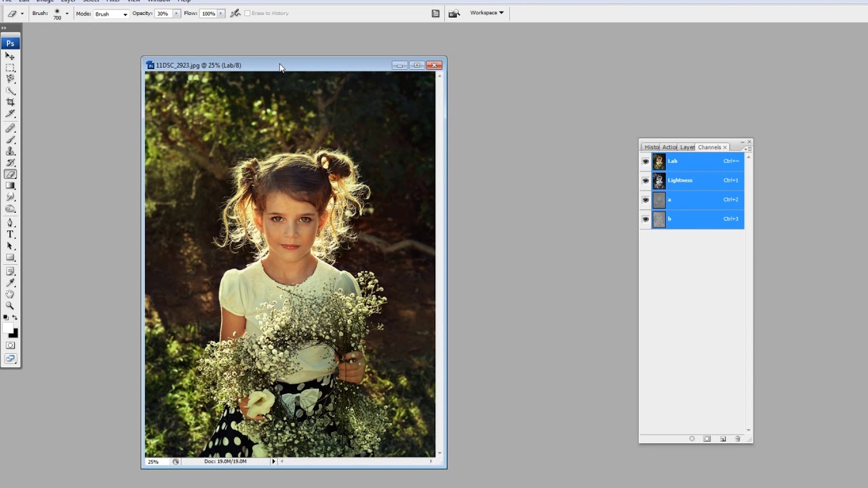Screen dimensions: 868x488
Task: Select the Crop tool
Action: tap(10, 102)
